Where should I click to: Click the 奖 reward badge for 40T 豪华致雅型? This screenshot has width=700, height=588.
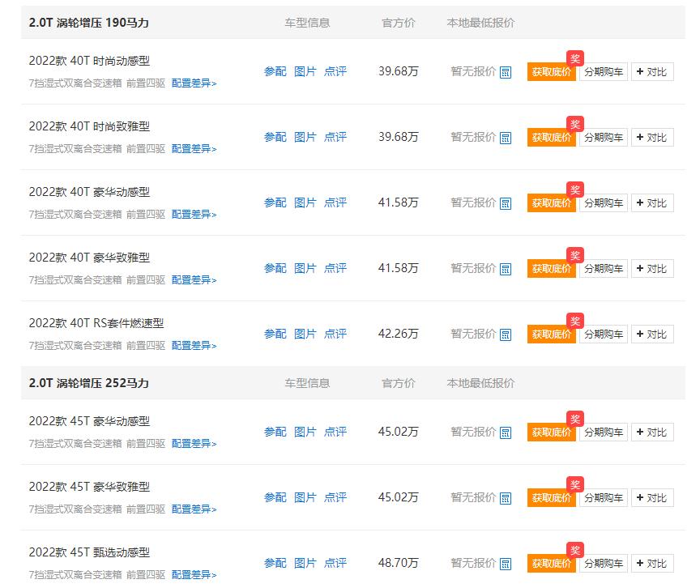[574, 255]
